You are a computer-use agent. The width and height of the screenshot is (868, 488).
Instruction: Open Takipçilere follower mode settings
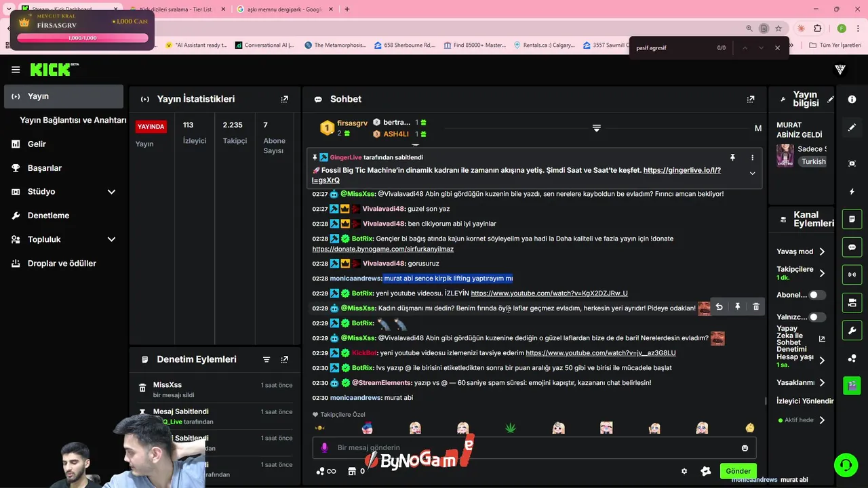point(822,273)
